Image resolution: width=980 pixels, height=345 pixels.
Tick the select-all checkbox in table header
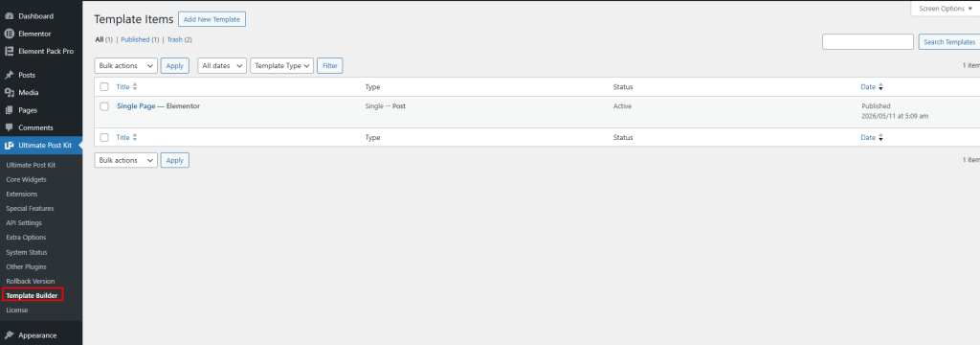click(x=104, y=87)
